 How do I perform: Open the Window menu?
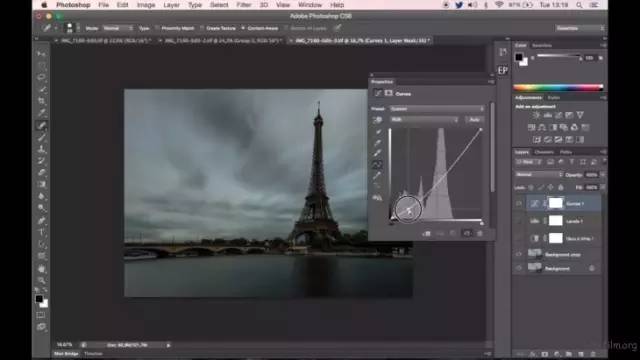(310, 5)
